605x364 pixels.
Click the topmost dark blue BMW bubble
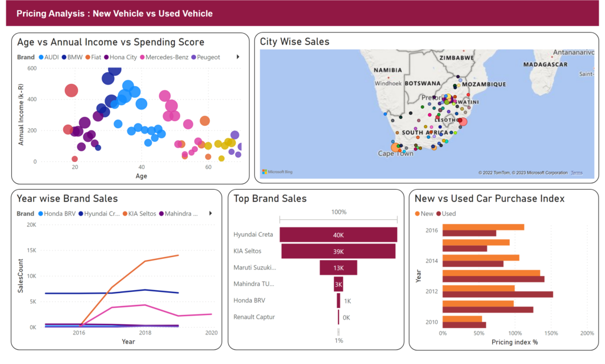(115, 71)
